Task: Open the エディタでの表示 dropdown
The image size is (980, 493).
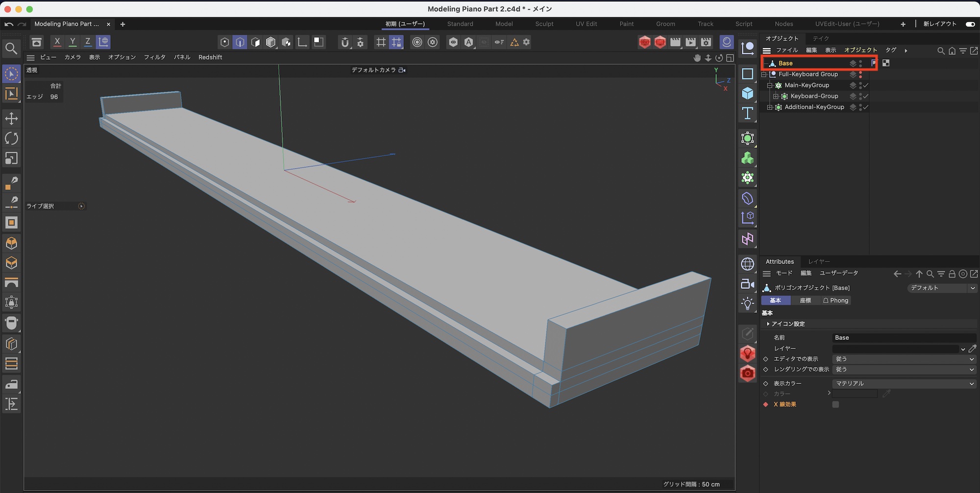Action: point(904,359)
